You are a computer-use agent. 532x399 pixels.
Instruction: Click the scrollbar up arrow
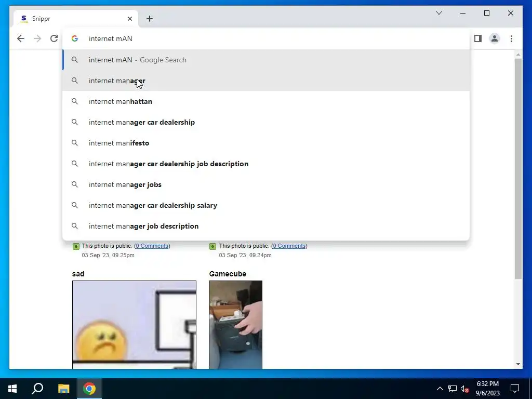[518, 54]
